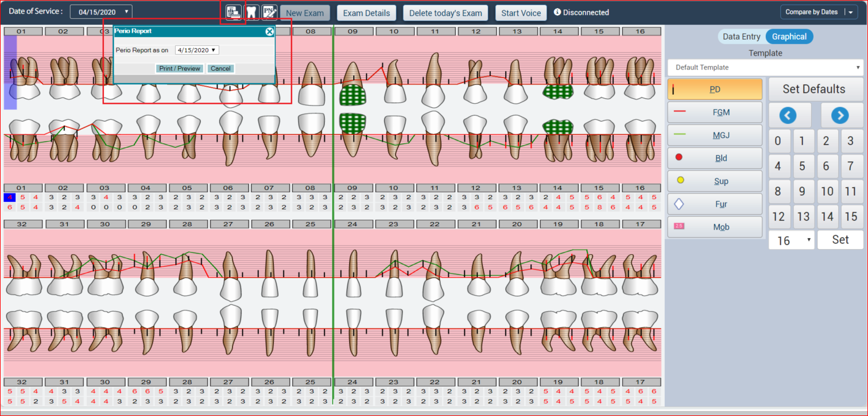Go to previous tooth with left arrow
The width and height of the screenshot is (868, 416).
click(x=788, y=116)
